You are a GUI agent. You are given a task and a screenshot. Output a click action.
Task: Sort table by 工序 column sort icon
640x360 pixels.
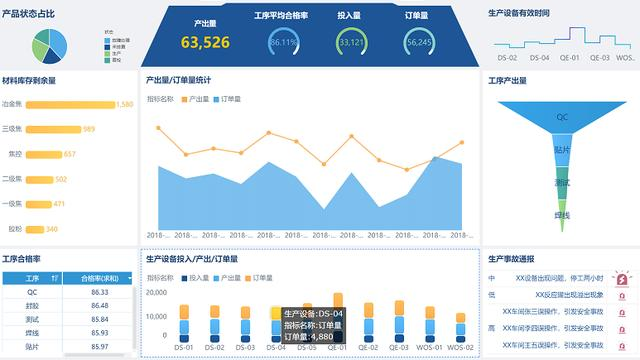click(54, 278)
